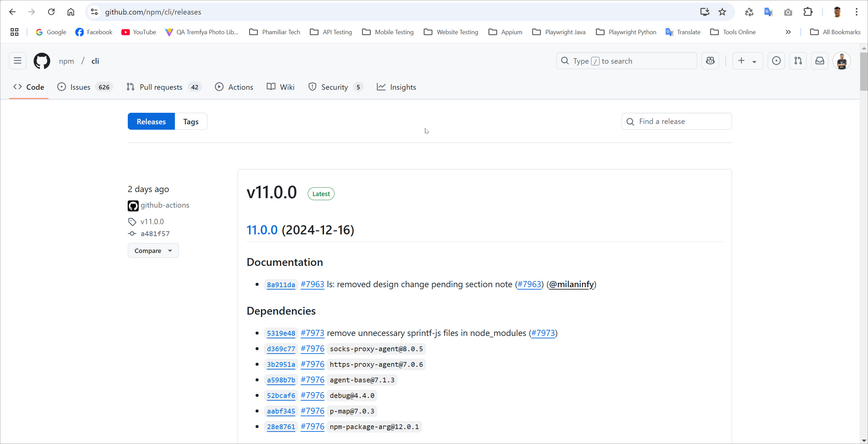
Task: Reload the page with the refresh icon
Action: click(x=51, y=12)
